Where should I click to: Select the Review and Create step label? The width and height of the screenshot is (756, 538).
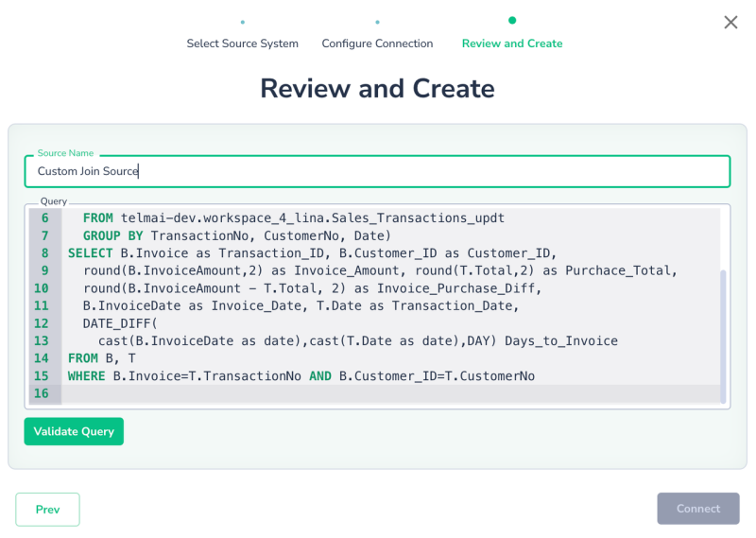pyautogui.click(x=512, y=43)
